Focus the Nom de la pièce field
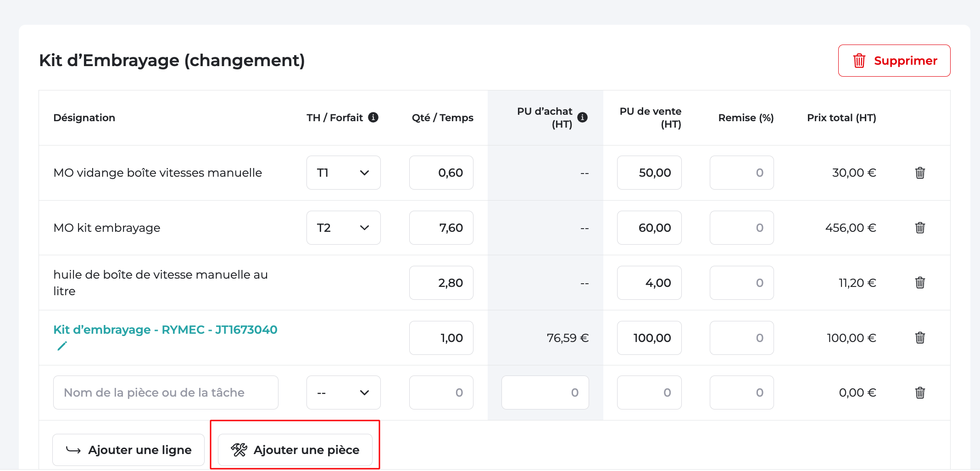 click(x=166, y=393)
